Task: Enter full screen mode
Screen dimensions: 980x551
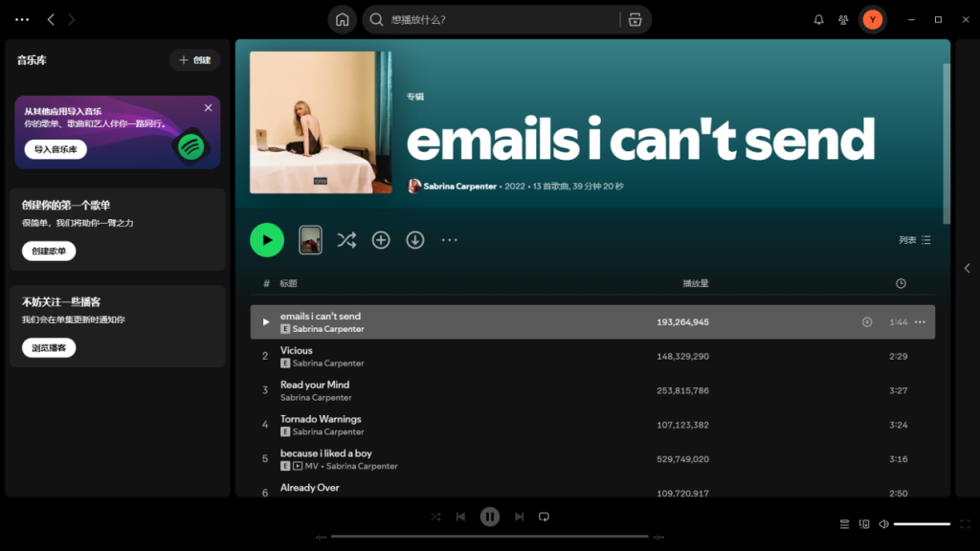Action: click(965, 525)
